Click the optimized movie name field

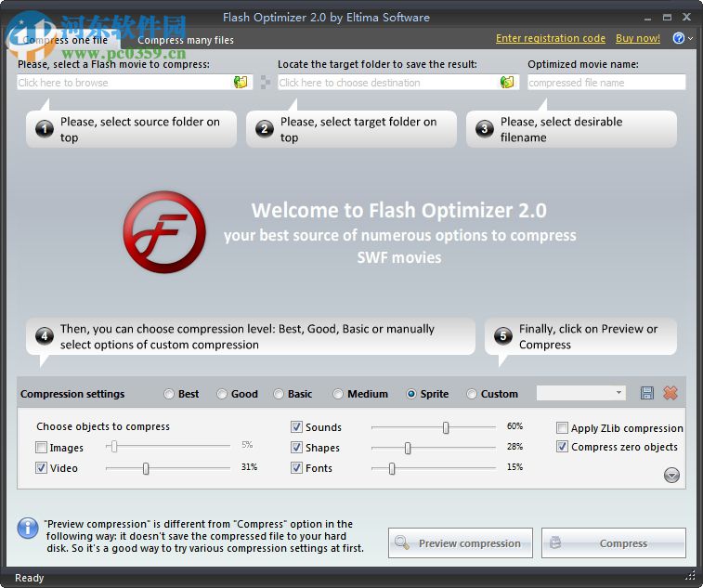coord(606,82)
